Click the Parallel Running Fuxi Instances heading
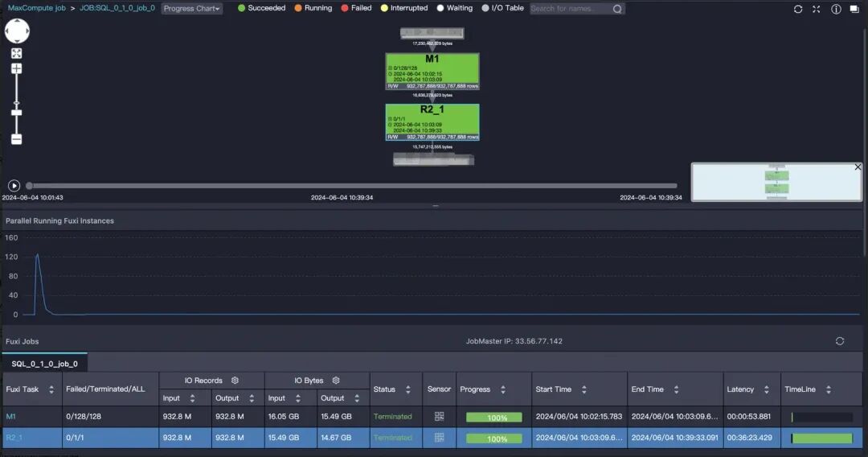 click(x=59, y=220)
